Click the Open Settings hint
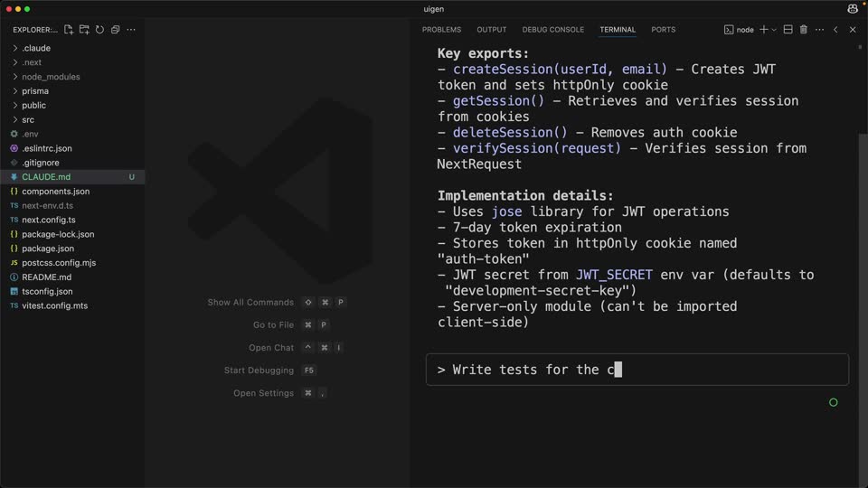868x488 pixels. click(x=280, y=393)
